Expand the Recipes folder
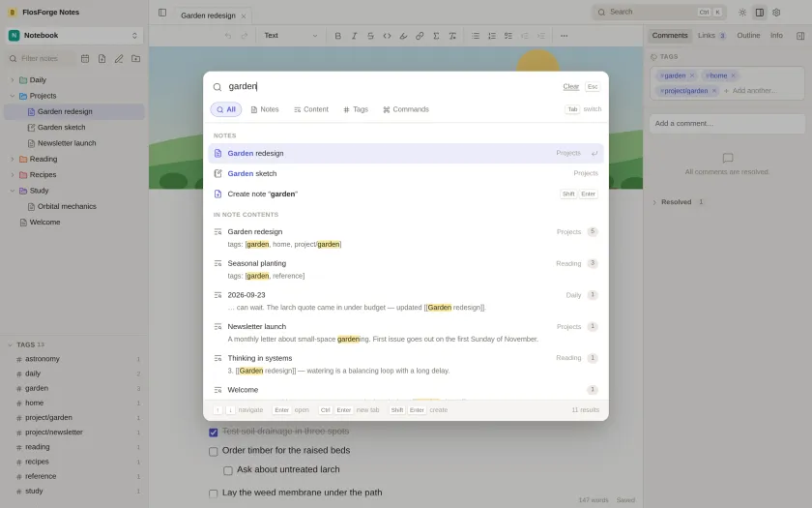This screenshot has height=508, width=812. tap(12, 175)
